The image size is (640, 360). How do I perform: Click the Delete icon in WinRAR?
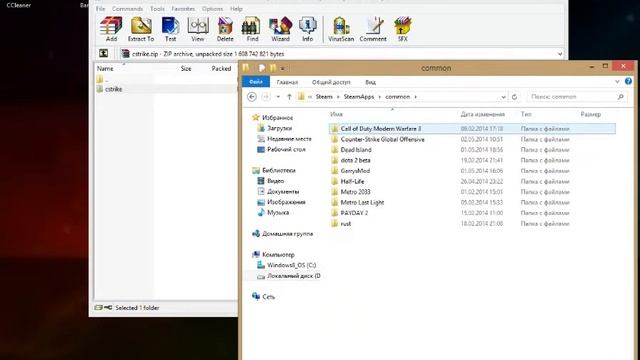[225, 29]
